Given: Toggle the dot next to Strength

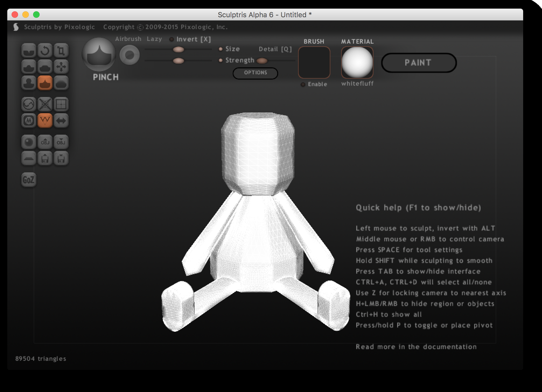Looking at the screenshot, I should [221, 60].
